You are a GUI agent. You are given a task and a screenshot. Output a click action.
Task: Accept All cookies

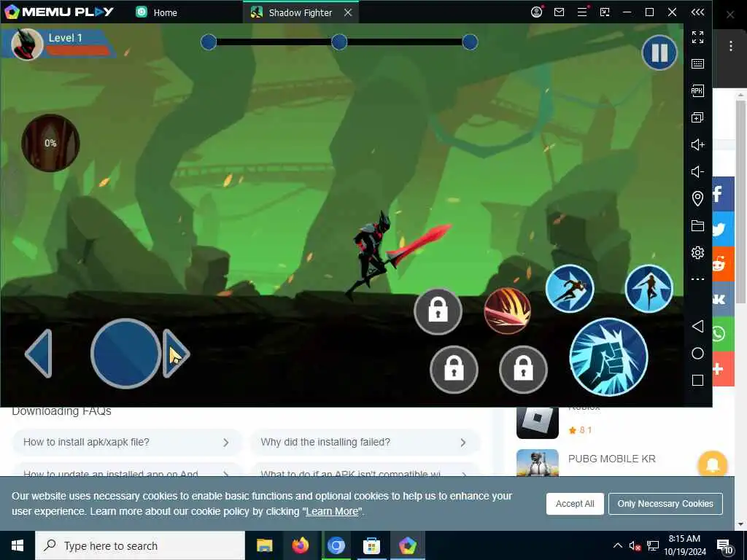pyautogui.click(x=575, y=504)
